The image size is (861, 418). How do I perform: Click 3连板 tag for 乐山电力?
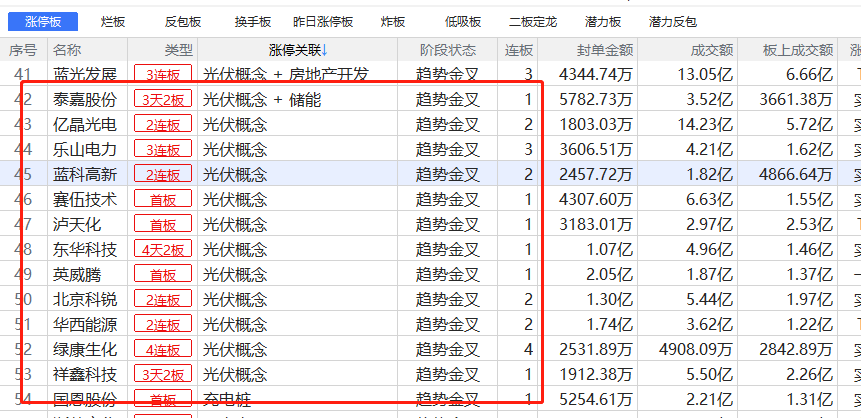(x=163, y=149)
